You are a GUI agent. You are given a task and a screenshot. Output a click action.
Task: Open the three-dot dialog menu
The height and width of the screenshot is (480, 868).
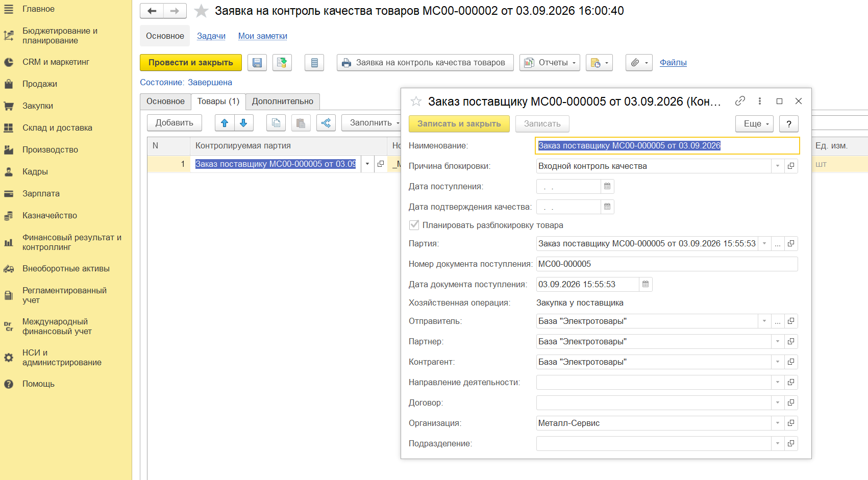tap(760, 101)
